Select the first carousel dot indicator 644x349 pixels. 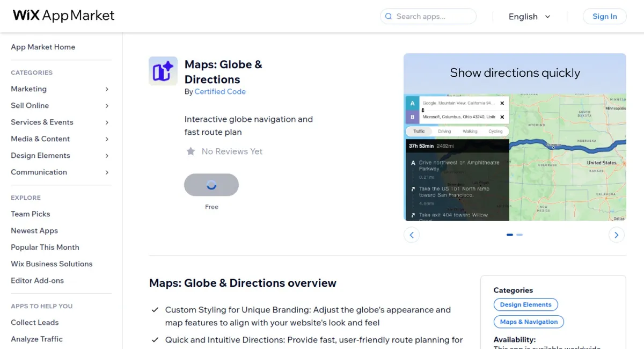pos(510,235)
